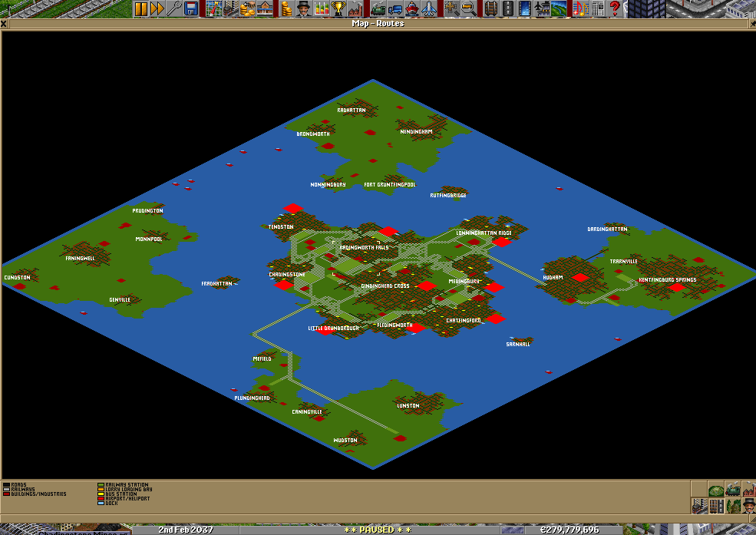Viewport: 756px width, 535px height.
Task: Click the Faningwell town label
Action: point(80,259)
